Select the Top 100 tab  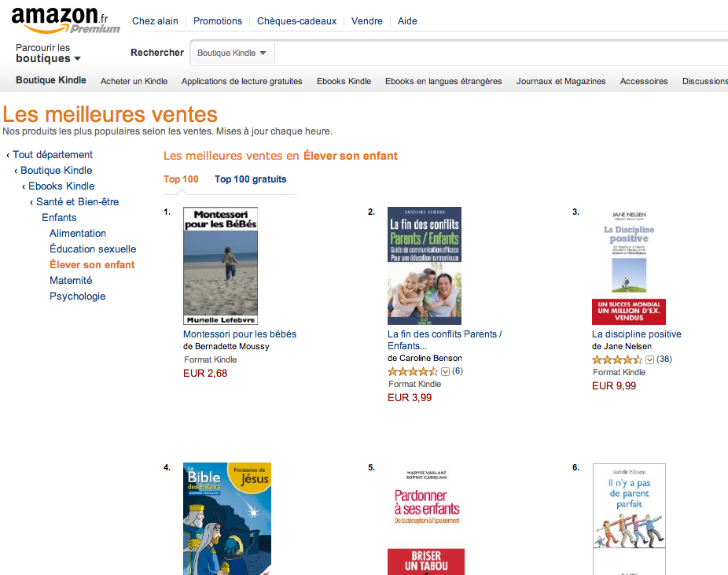181,179
